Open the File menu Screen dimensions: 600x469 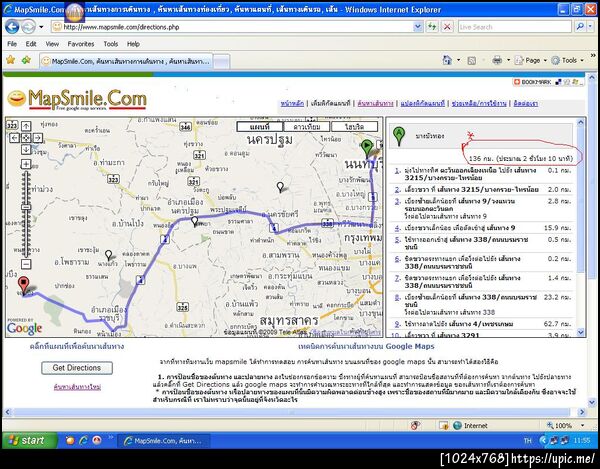pyautogui.click(x=12, y=44)
